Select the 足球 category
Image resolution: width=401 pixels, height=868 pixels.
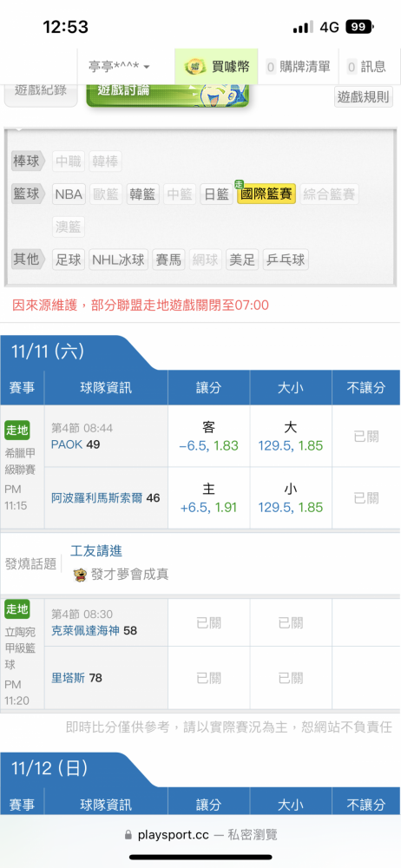[69, 260]
